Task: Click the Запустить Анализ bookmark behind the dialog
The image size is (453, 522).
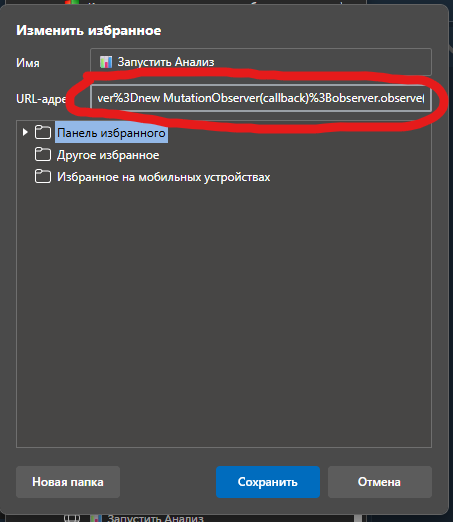Action: click(x=155, y=518)
